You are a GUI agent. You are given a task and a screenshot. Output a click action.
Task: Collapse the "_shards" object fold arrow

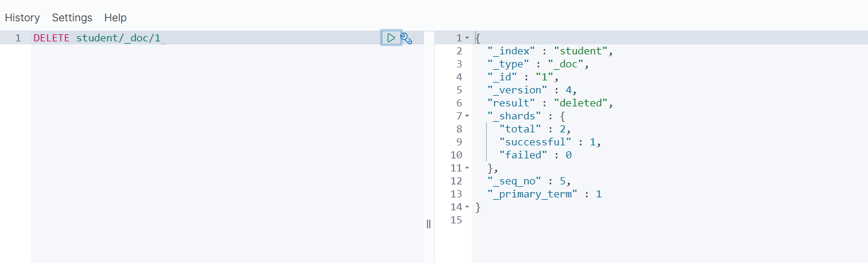[467, 116]
